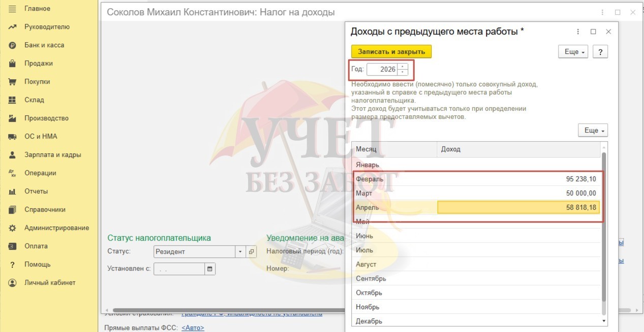Click the gear icon next to Администрирование

[x=13, y=228]
